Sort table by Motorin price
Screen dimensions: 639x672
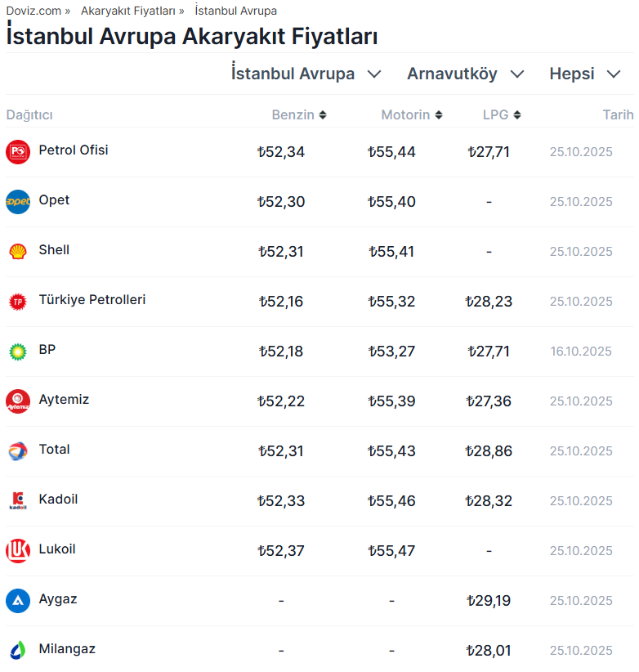pos(412,115)
